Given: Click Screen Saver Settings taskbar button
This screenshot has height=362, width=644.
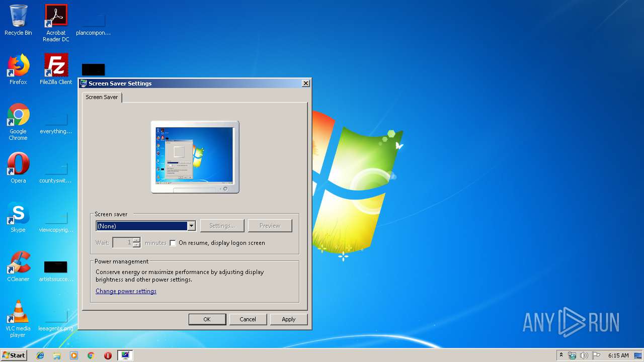Looking at the screenshot, I should tap(125, 355).
